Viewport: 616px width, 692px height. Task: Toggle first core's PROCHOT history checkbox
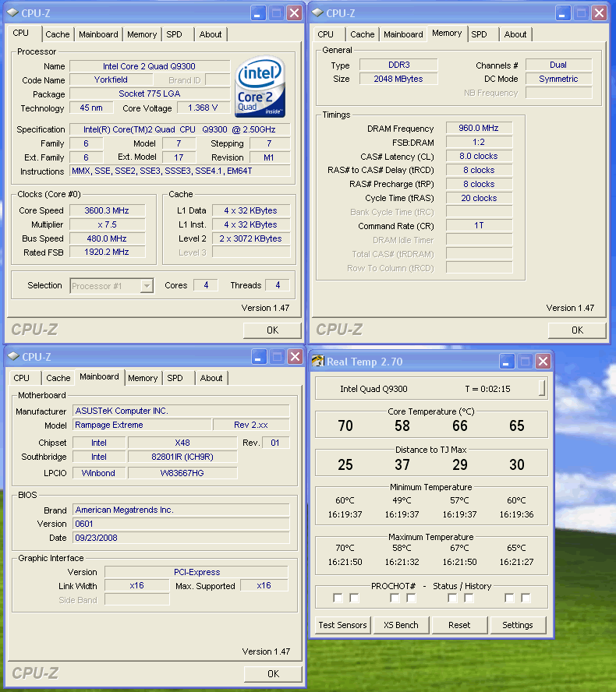[354, 598]
